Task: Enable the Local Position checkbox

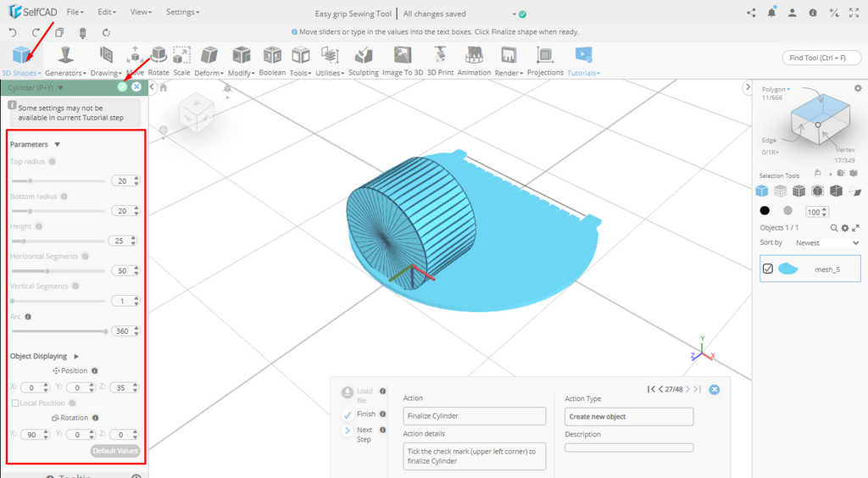Action: pyautogui.click(x=15, y=403)
